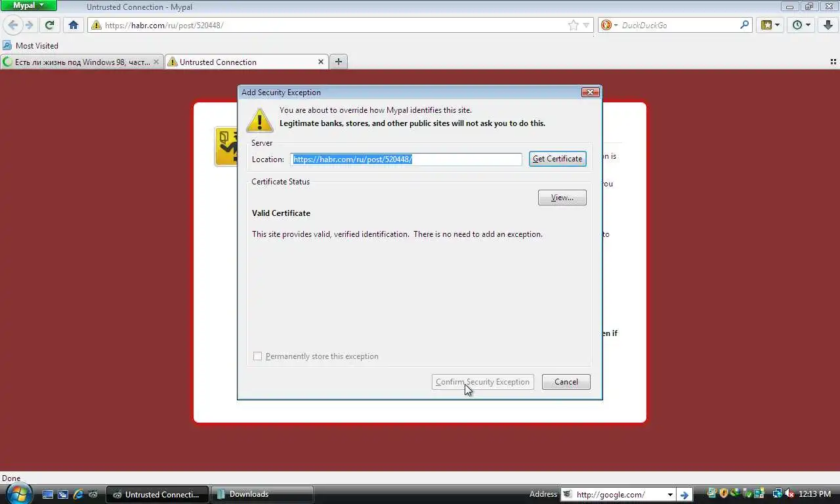The image size is (840, 504).
Task: Click Switch between windows icon
Action: pos(63,494)
